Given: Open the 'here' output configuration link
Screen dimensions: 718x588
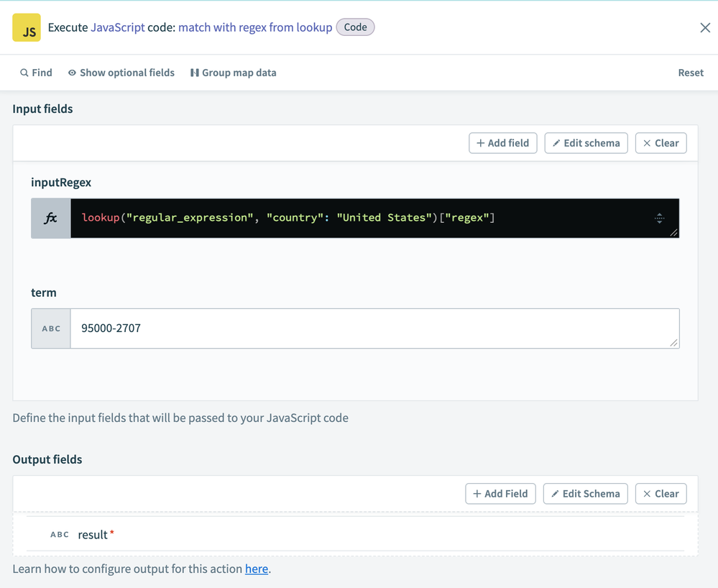Looking at the screenshot, I should point(256,569).
